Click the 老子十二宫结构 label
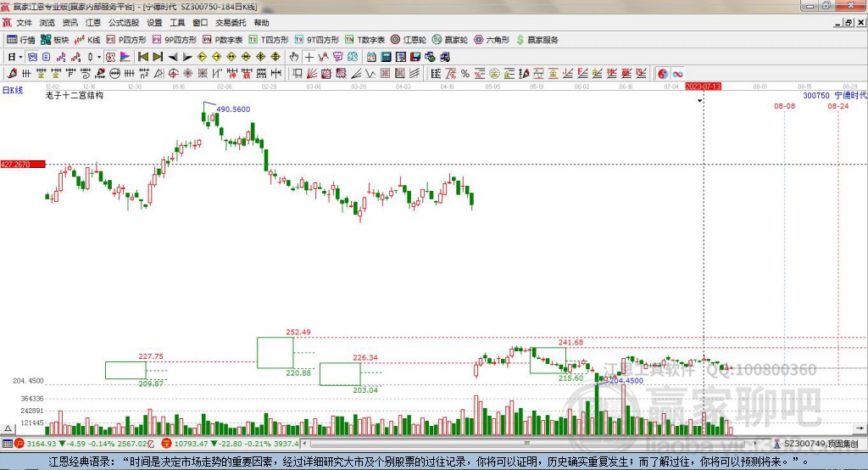Image resolution: width=868 pixels, height=470 pixels. coord(75,95)
